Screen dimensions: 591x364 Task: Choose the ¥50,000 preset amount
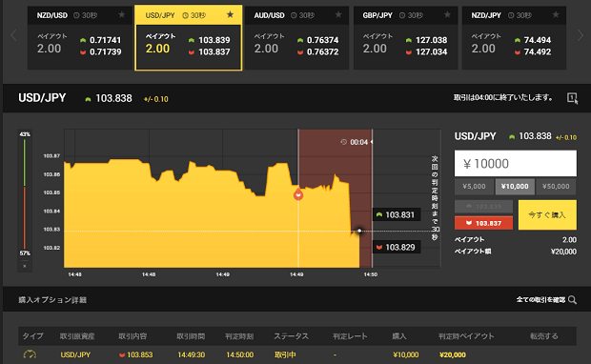pyautogui.click(x=556, y=186)
